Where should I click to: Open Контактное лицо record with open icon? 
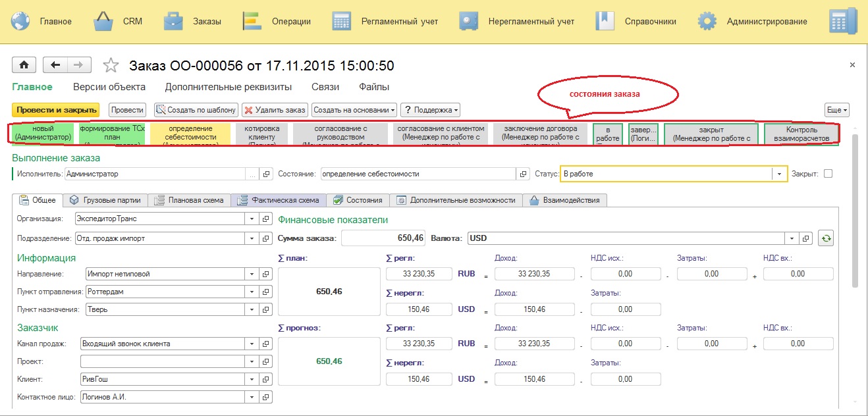[x=267, y=397]
